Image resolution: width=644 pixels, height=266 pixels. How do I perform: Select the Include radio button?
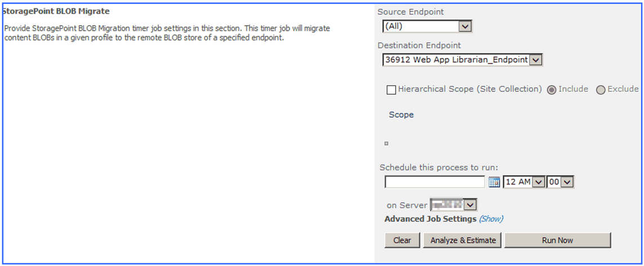pos(552,90)
